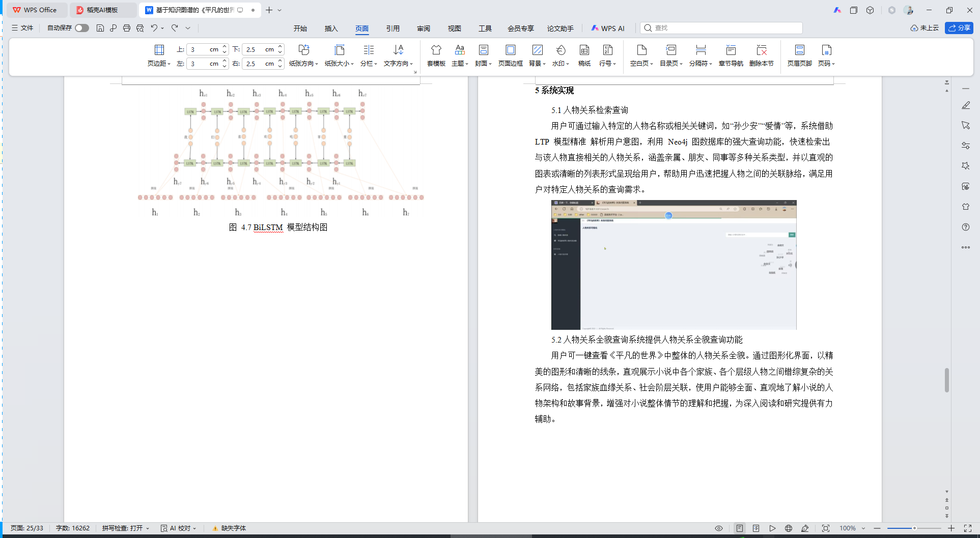
Task: Insert a 空白页 blank page
Action: [641, 55]
